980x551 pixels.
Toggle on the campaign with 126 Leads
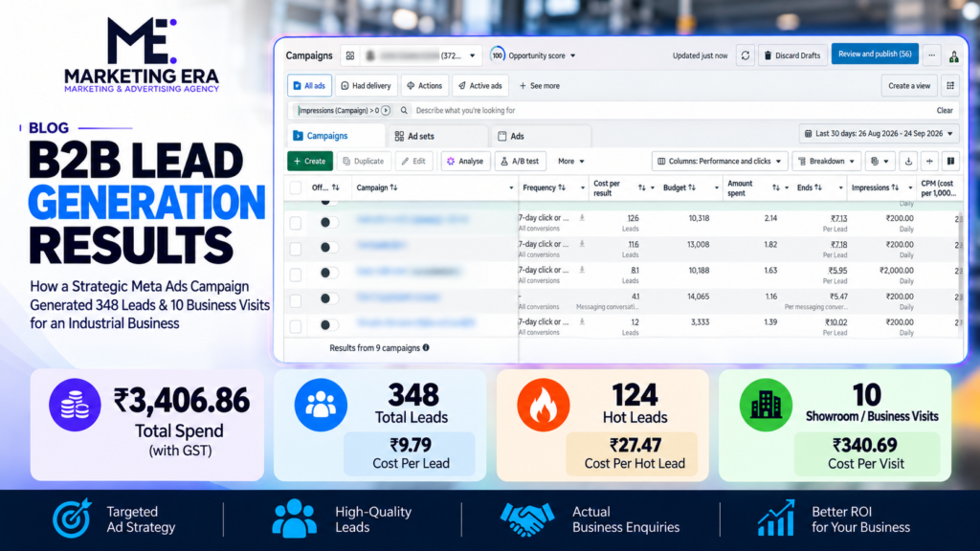(329, 222)
